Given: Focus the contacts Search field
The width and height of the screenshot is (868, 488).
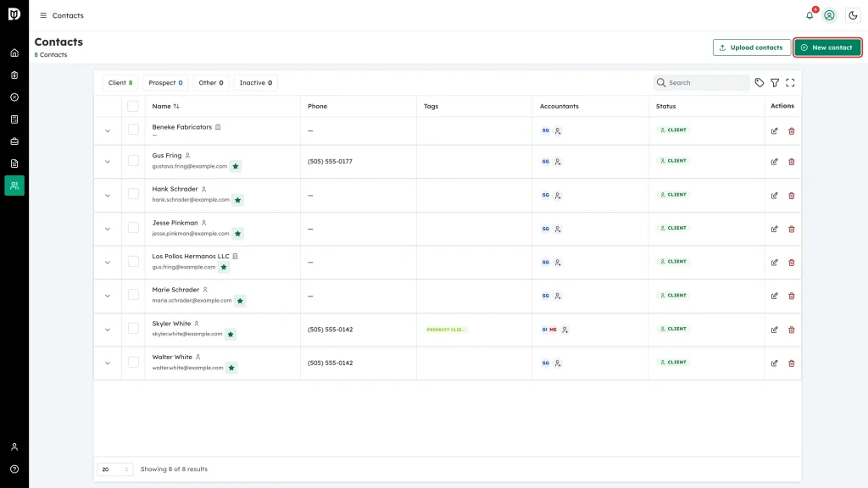Looking at the screenshot, I should point(701,83).
